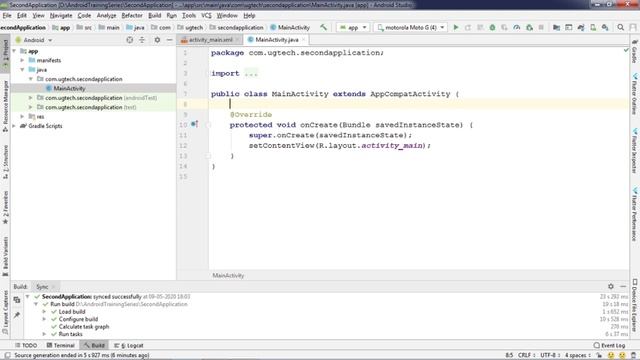This screenshot has height=360, width=640.
Task: Click the green Debug app bug icon
Action: click(492, 27)
